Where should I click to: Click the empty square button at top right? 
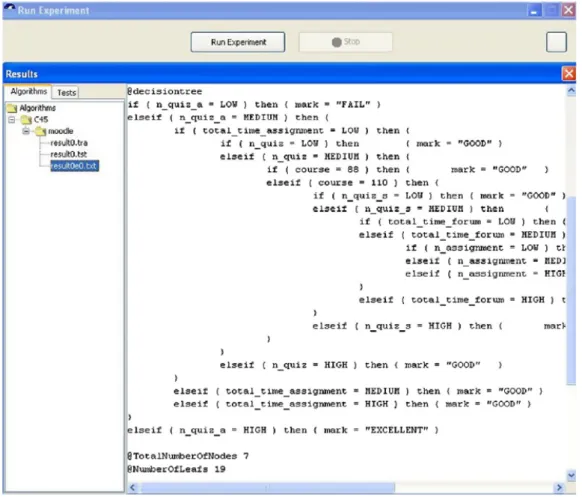coord(556,42)
